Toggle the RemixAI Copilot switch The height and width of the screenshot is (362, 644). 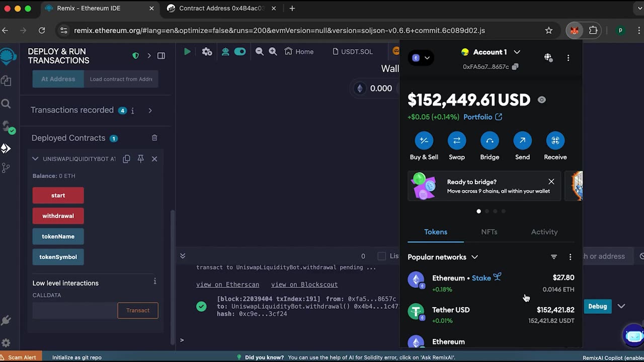click(240, 51)
